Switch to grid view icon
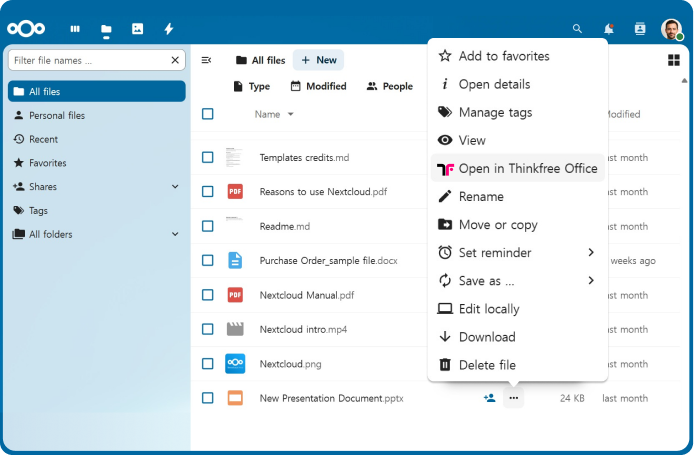The image size is (694, 455). [673, 60]
